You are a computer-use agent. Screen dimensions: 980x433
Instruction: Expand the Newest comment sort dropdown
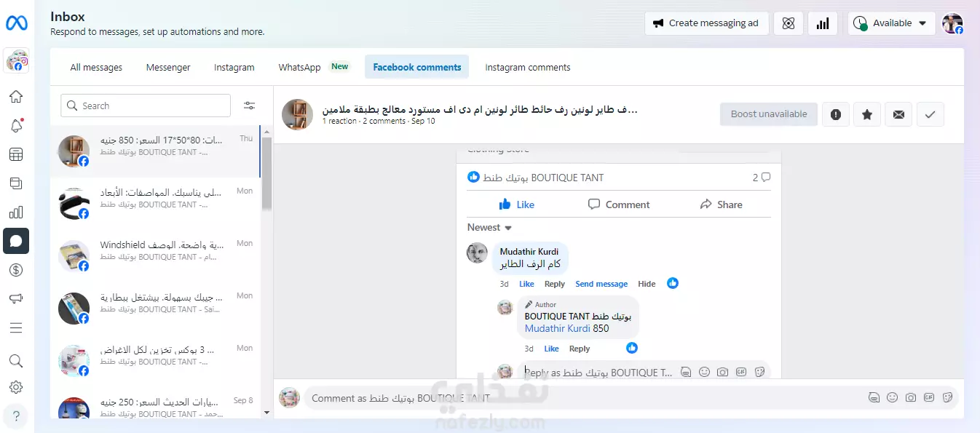[489, 228]
